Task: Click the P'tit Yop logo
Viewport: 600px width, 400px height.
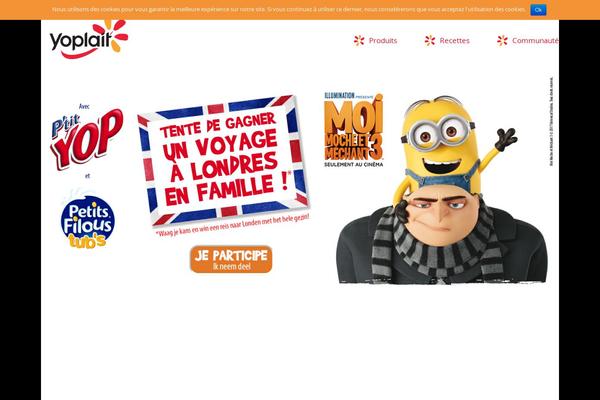Action: pos(87,140)
